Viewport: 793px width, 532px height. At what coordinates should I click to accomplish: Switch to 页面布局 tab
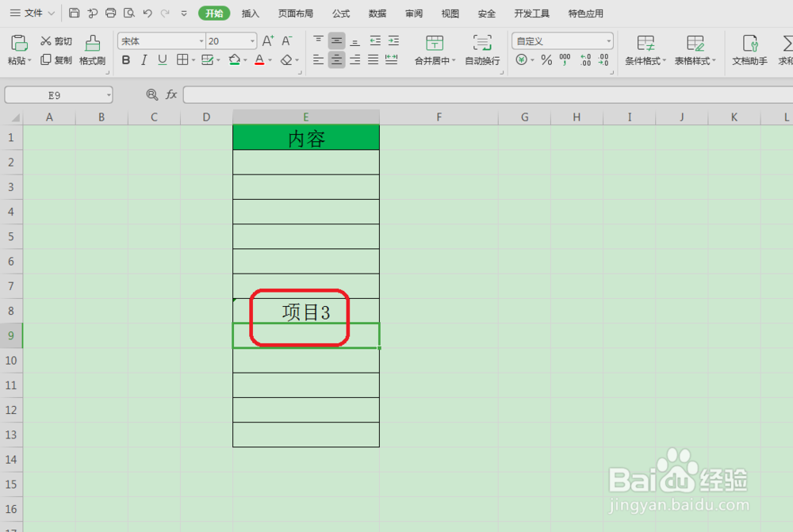296,13
